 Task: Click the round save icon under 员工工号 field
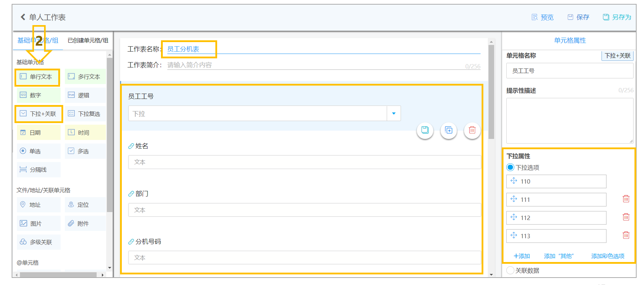coord(425,130)
